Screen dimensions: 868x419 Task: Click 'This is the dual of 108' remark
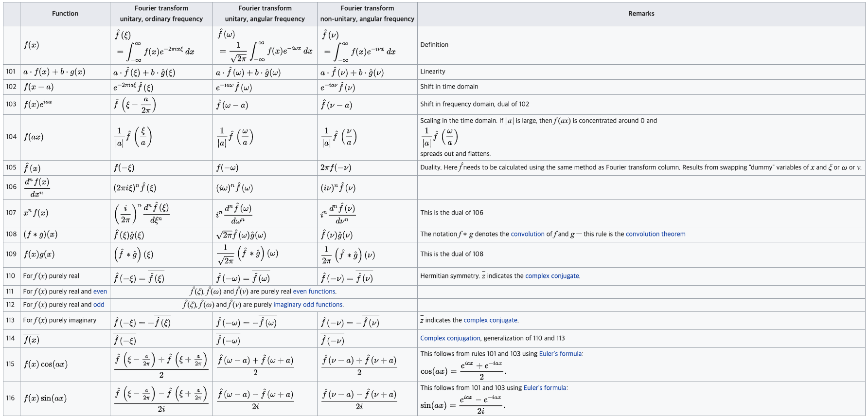point(452,254)
